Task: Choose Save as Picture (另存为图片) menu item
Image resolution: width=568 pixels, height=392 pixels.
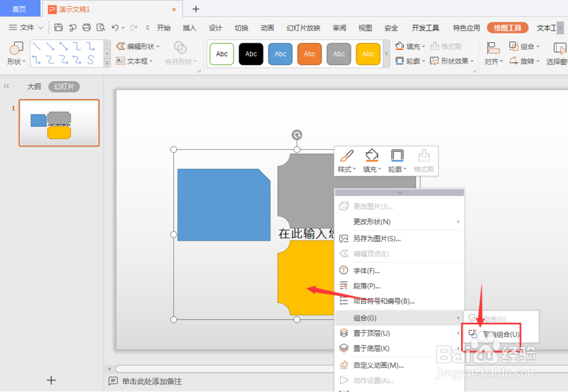Action: click(x=400, y=239)
